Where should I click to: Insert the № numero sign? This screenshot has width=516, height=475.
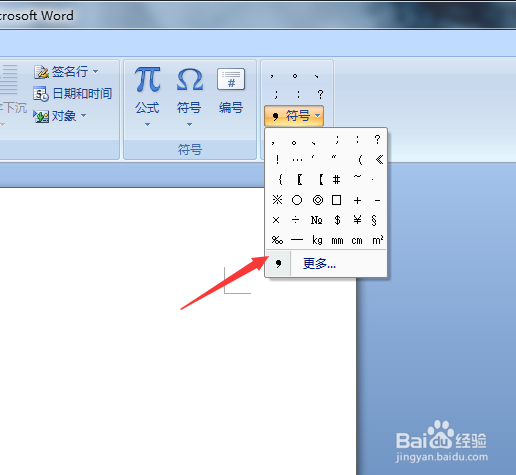coord(316,220)
